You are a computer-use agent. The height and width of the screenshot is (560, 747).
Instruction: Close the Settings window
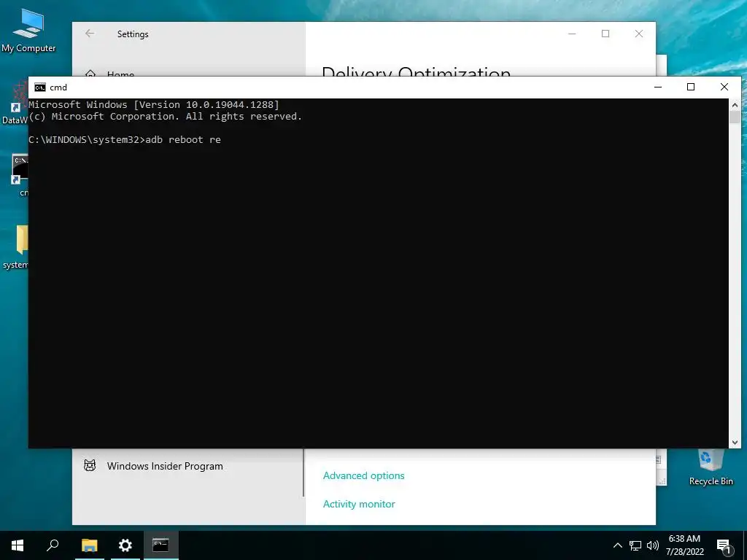pyautogui.click(x=639, y=34)
